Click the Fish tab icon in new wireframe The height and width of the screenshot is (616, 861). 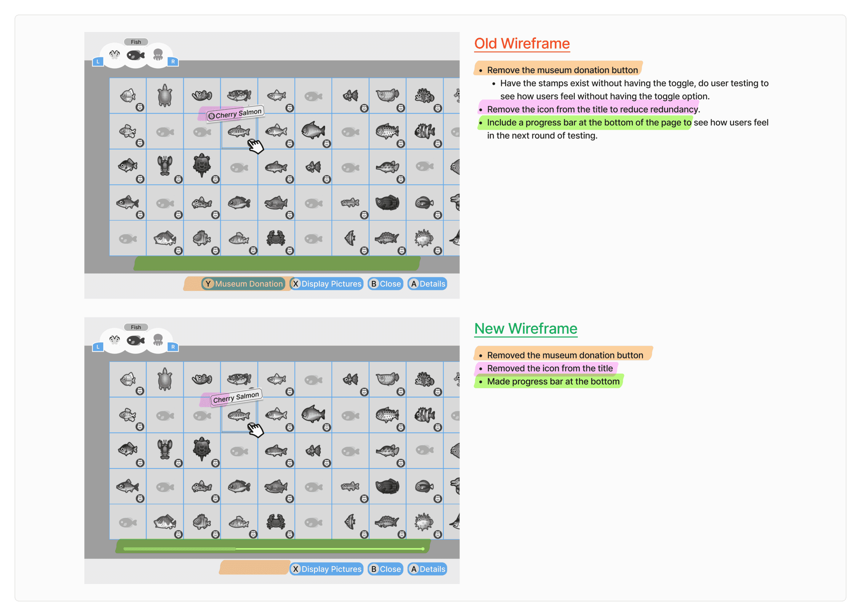point(136,341)
